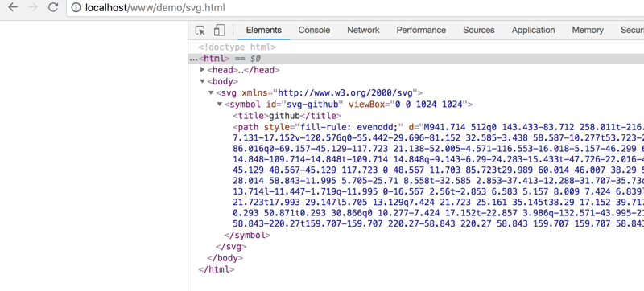Reload the page with refresh icon
This screenshot has height=291, width=644.
(x=53, y=7)
